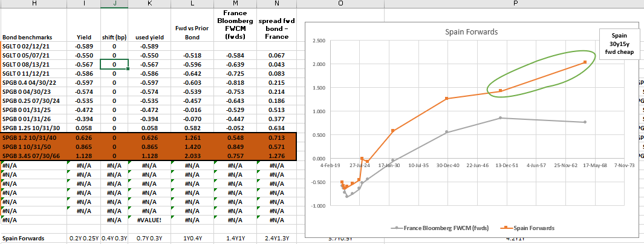The image size is (644, 244).
Task: Click the last orange Spain Forwards data point
Action: pos(585,62)
